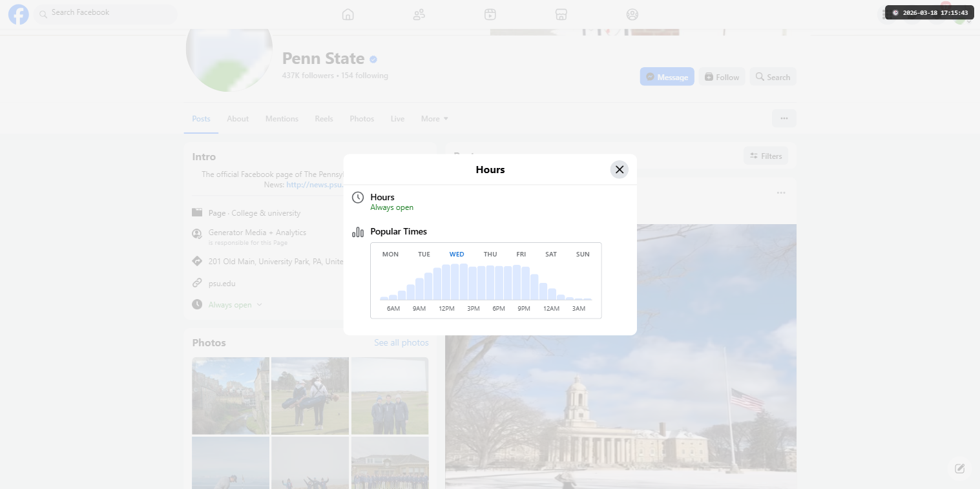Switch to the Mentions tab
Viewport: 980px width, 489px height.
(282, 119)
